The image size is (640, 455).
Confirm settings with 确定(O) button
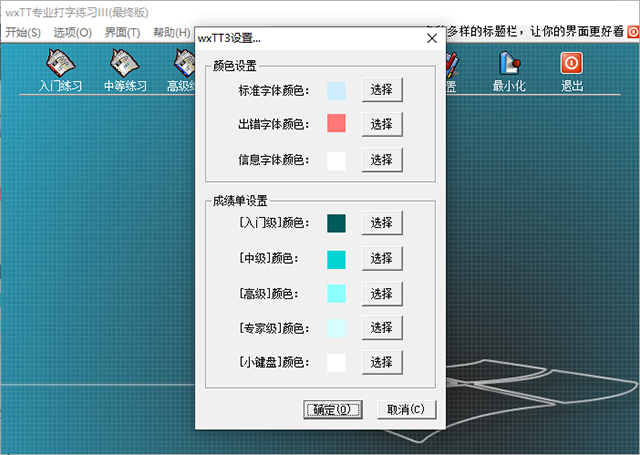tap(333, 409)
